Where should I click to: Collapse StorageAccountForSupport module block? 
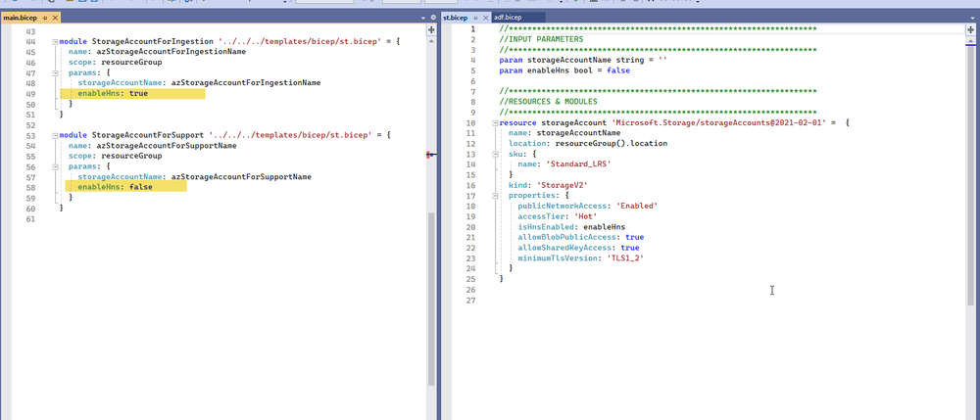(53, 135)
